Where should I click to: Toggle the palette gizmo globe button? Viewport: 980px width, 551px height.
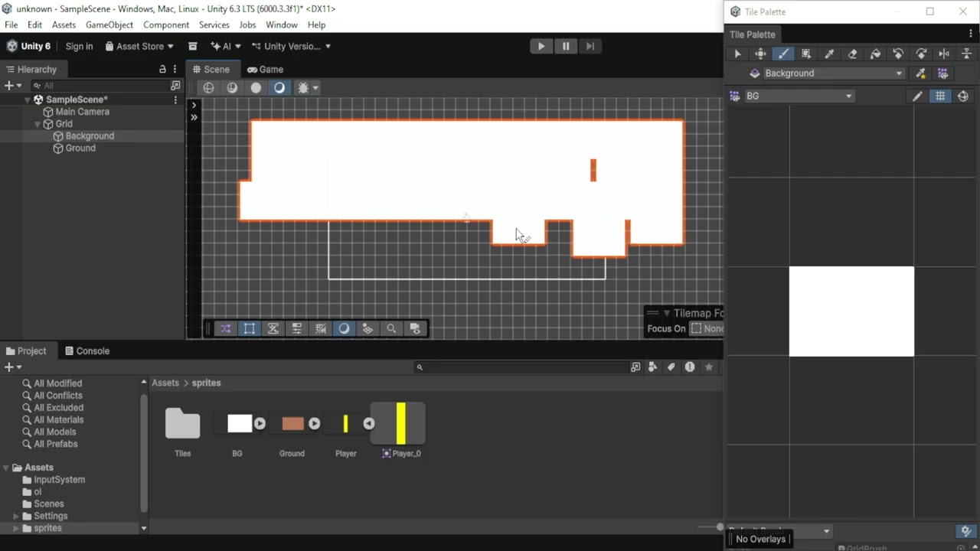click(963, 96)
